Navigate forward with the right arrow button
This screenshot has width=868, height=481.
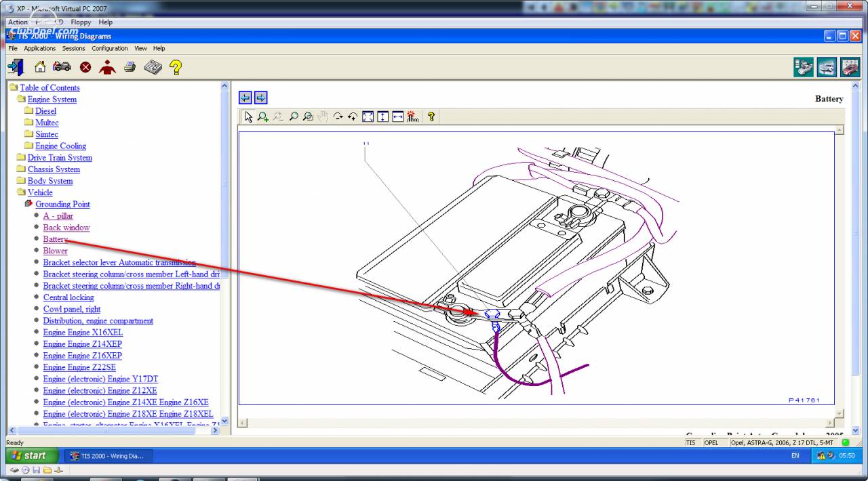260,98
